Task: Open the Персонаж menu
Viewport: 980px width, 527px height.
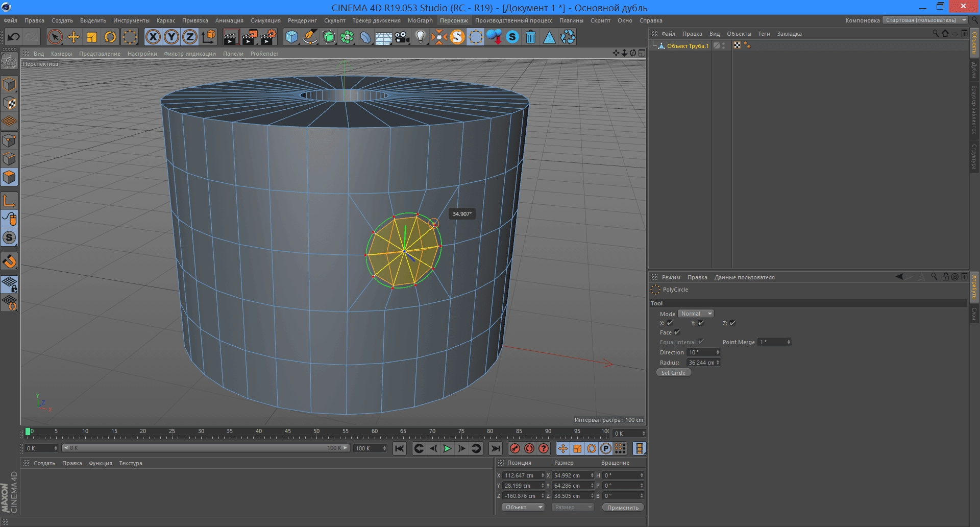Action: point(454,20)
